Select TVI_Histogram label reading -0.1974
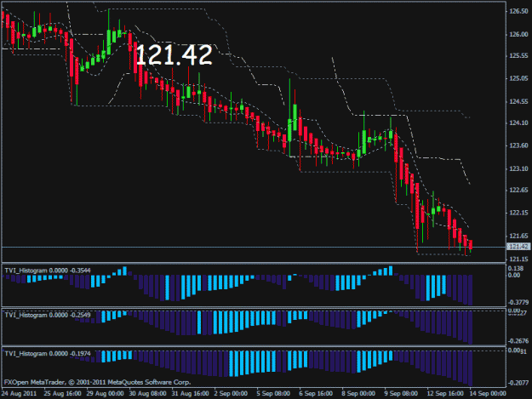This screenshot has height=399, width=532. click(48, 354)
